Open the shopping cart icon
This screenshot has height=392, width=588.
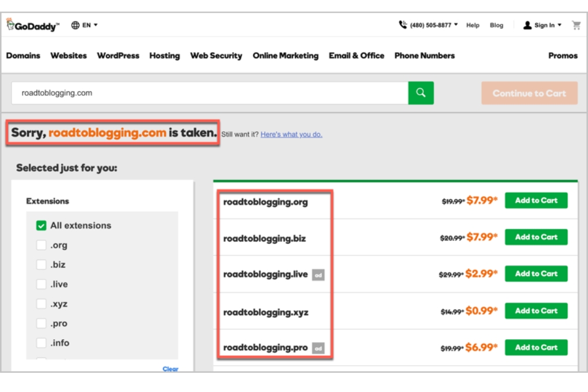click(x=576, y=25)
